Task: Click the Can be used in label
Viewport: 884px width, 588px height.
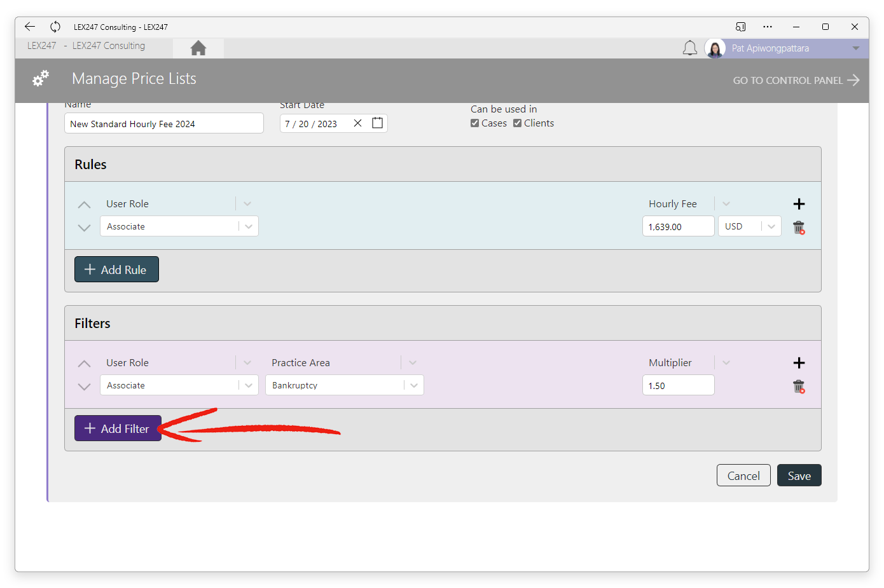Action: [504, 109]
